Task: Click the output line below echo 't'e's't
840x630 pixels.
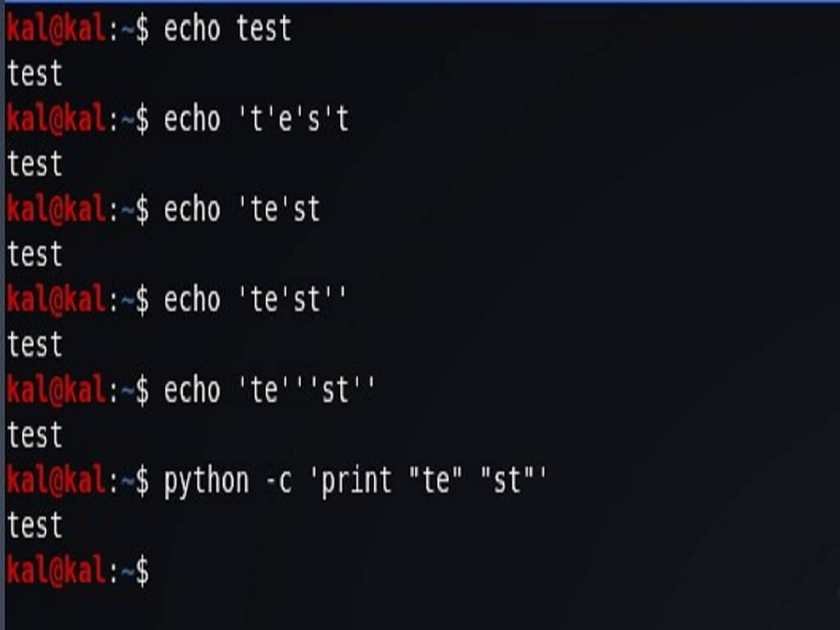Action: [34, 165]
